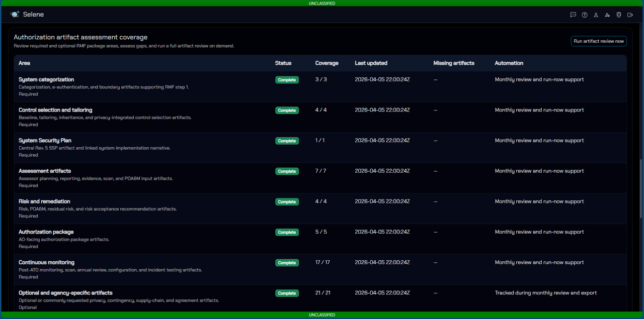Select the Risk and remediation row
The image size is (644, 319).
[44, 201]
